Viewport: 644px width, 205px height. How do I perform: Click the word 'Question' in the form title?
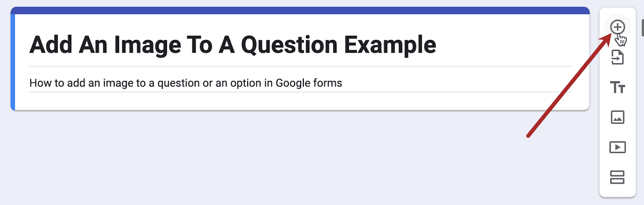point(289,45)
